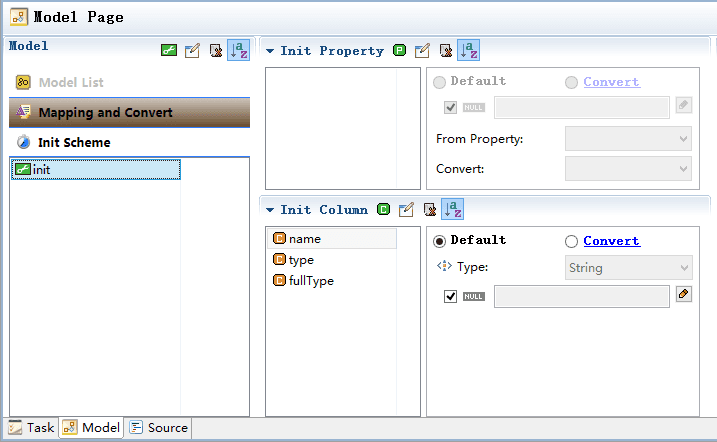The image size is (717, 442).
Task: Click the delete icon in Model header
Action: point(215,50)
